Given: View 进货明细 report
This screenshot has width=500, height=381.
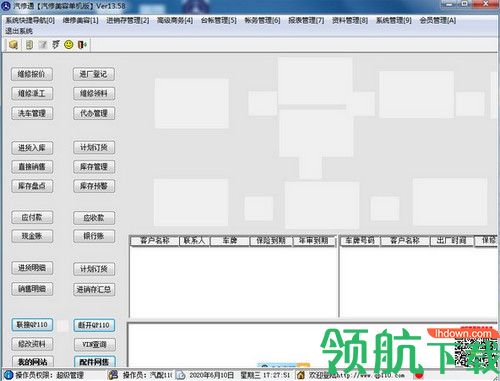Looking at the screenshot, I should [32, 268].
